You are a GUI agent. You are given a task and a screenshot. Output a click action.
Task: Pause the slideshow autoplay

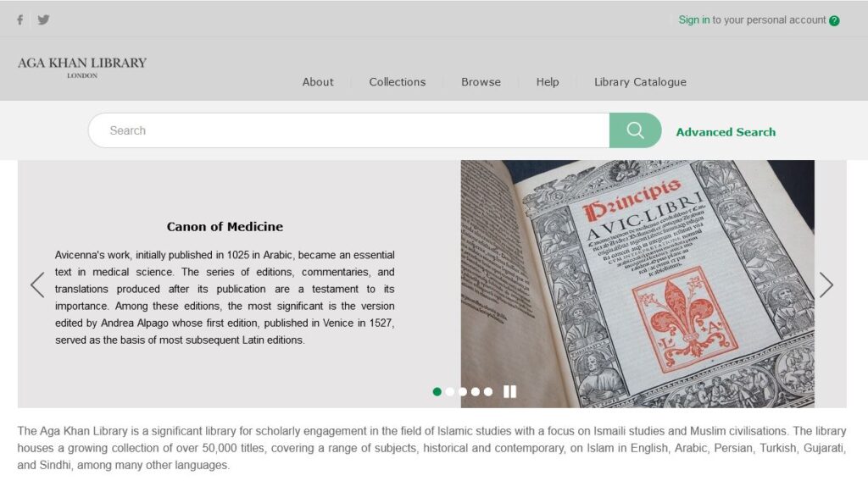[509, 391]
